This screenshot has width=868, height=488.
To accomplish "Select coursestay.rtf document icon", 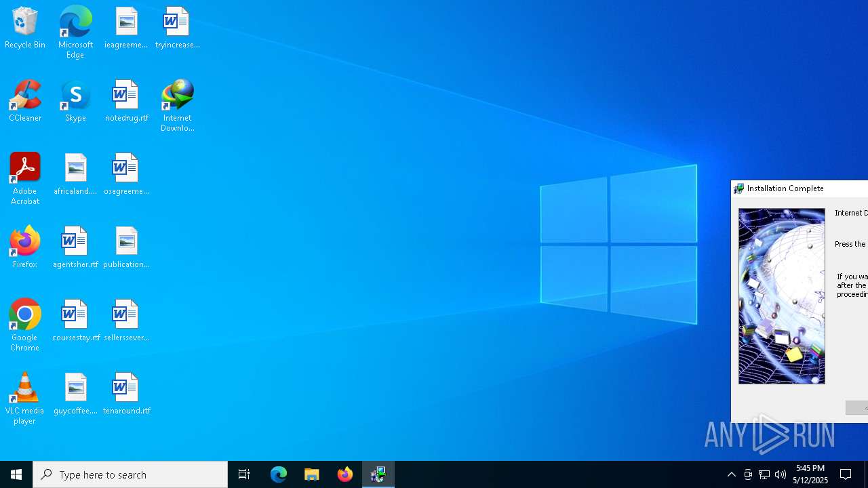I will tap(75, 321).
